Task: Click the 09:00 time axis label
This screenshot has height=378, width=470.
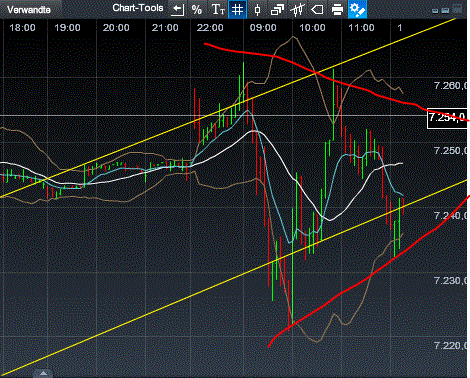Action: (x=263, y=28)
